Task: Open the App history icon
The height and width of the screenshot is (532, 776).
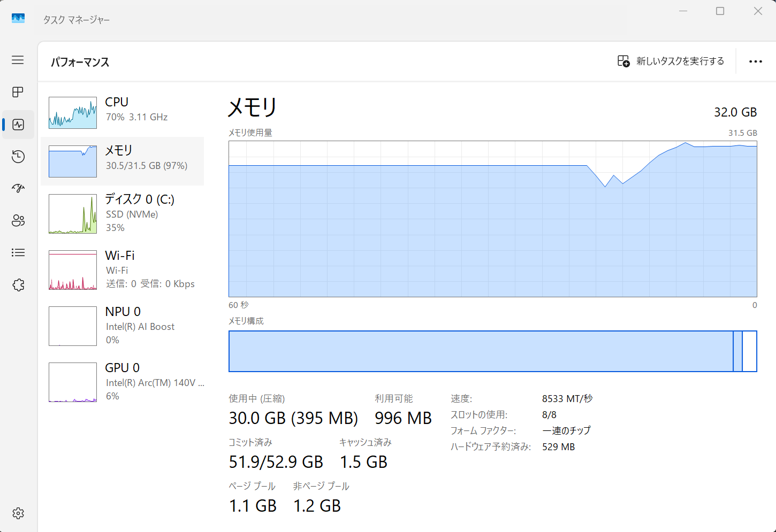Action: [18, 156]
